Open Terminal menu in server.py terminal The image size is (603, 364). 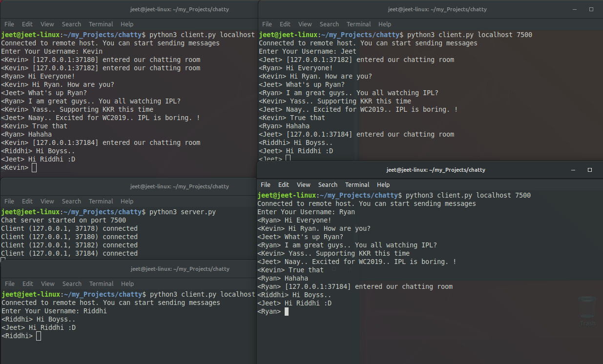(x=101, y=201)
